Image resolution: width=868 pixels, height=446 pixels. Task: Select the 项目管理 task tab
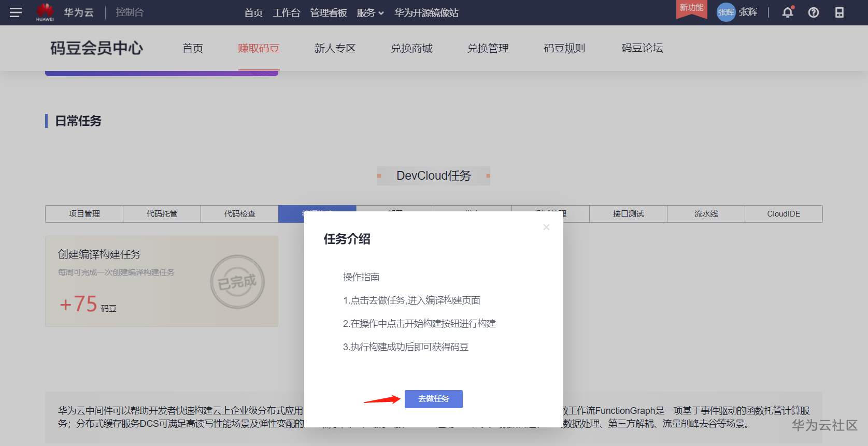[x=84, y=214]
